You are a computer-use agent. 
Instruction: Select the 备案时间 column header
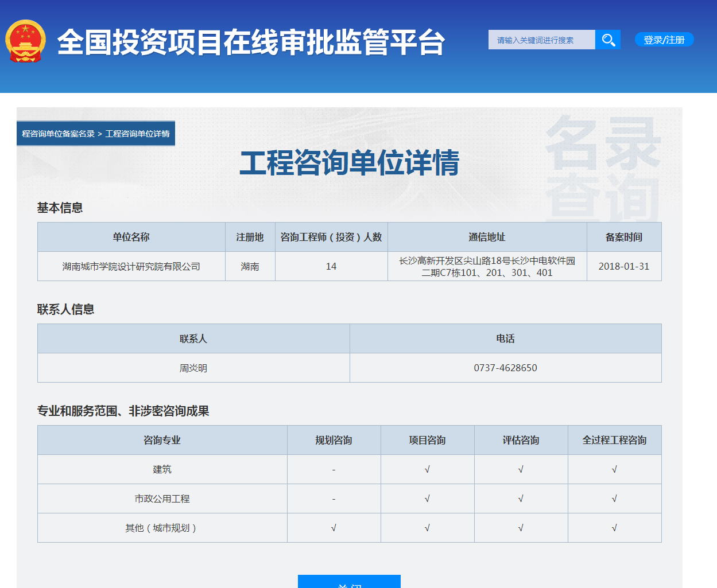624,237
